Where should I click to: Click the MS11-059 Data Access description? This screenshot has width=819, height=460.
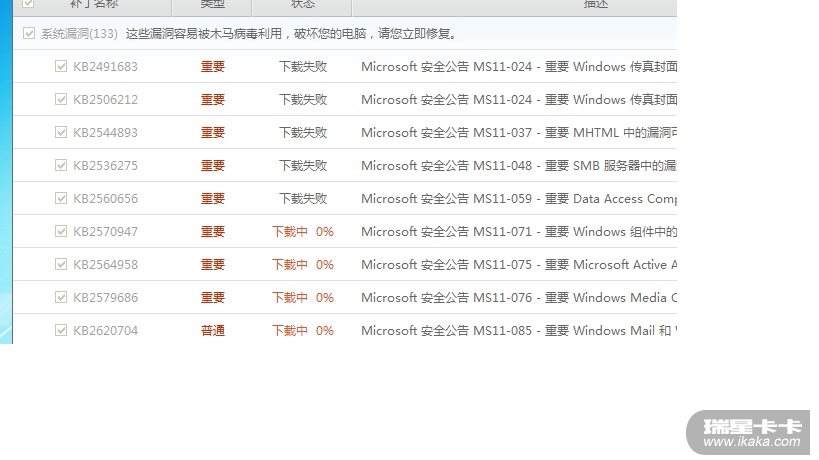pyautogui.click(x=519, y=199)
